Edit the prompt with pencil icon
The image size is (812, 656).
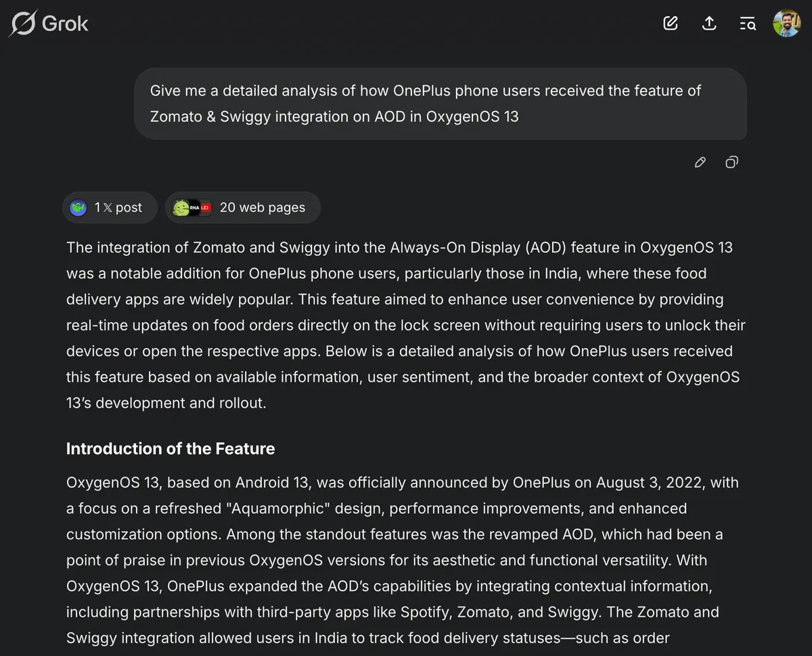700,162
